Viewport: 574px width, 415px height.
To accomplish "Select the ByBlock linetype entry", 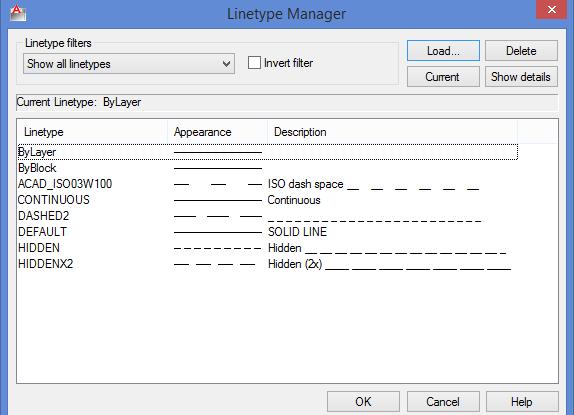I will [x=37, y=168].
